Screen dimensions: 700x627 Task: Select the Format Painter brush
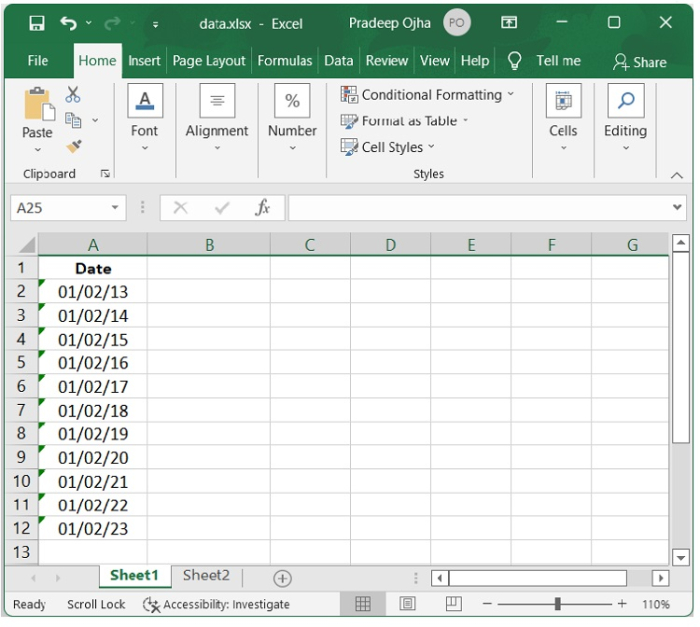74,146
